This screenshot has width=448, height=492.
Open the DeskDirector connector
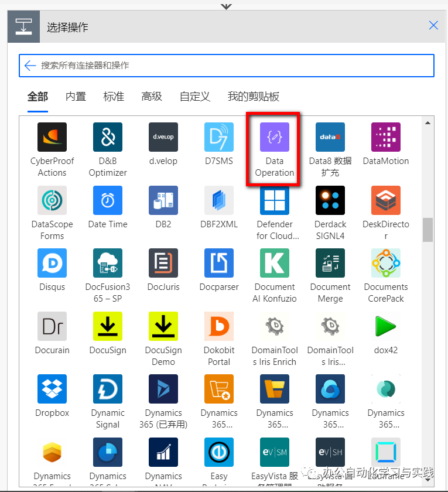[x=386, y=200]
